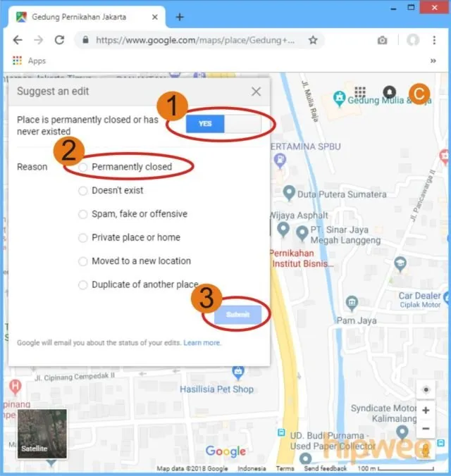The height and width of the screenshot is (476, 451).
Task: Select the Doesn't exist reason
Action: [x=82, y=191]
